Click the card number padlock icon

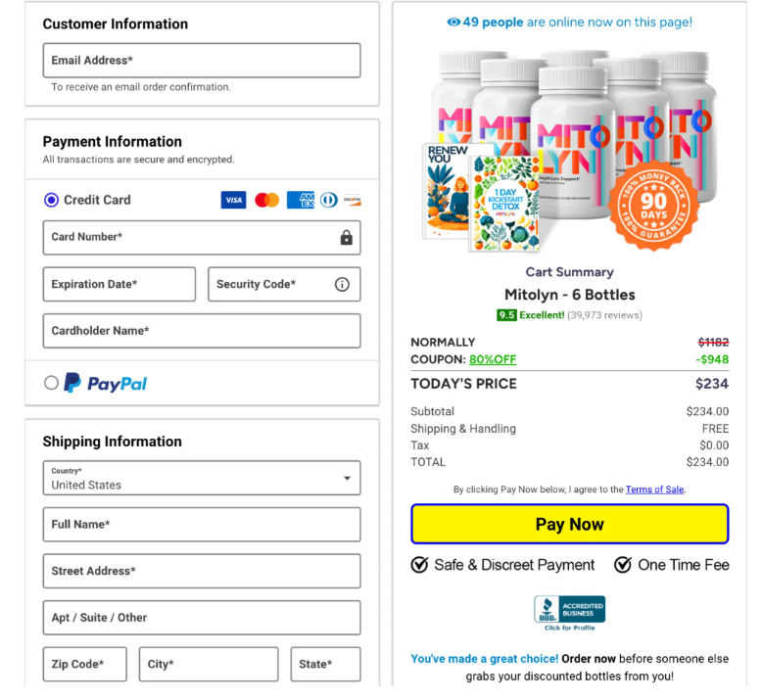click(x=346, y=237)
